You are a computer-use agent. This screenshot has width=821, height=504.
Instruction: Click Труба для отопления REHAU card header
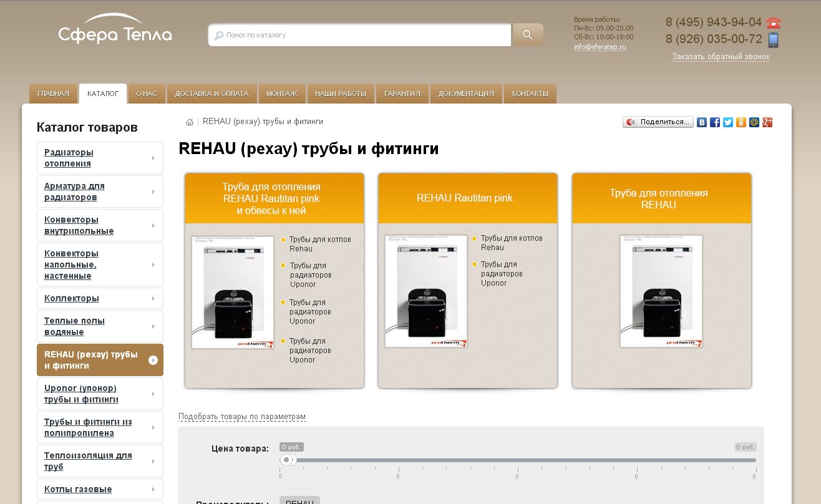662,198
